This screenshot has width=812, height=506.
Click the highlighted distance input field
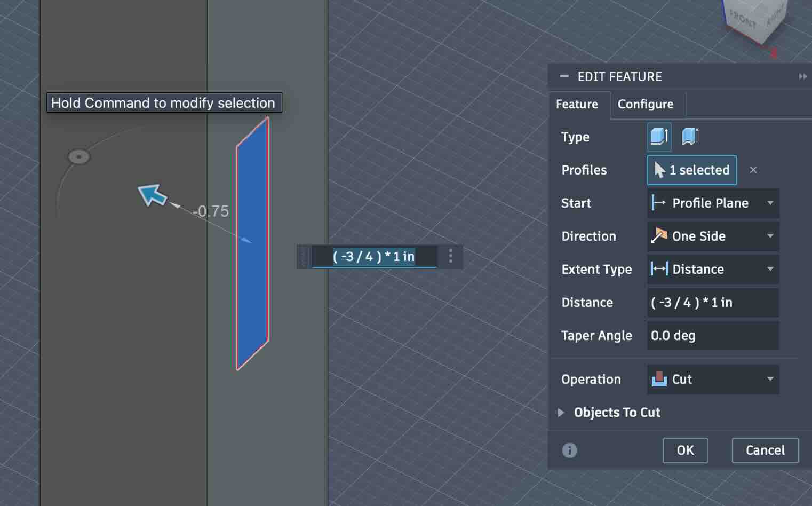373,256
